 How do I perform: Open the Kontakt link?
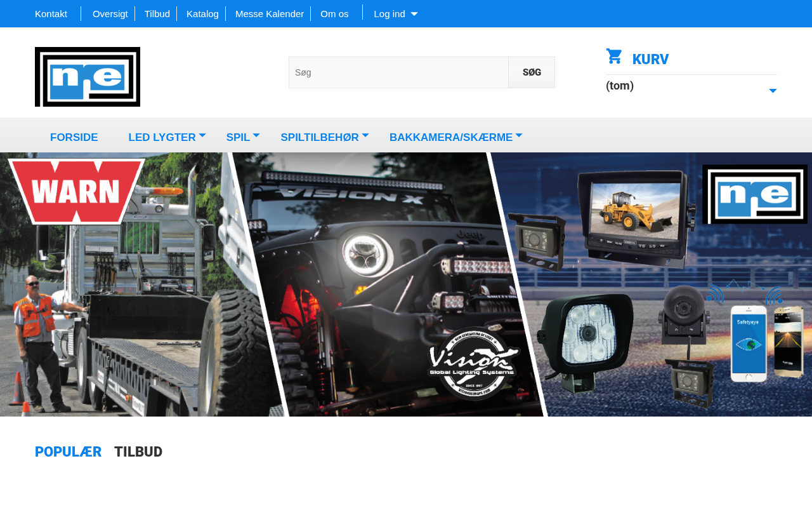pyautogui.click(x=51, y=14)
